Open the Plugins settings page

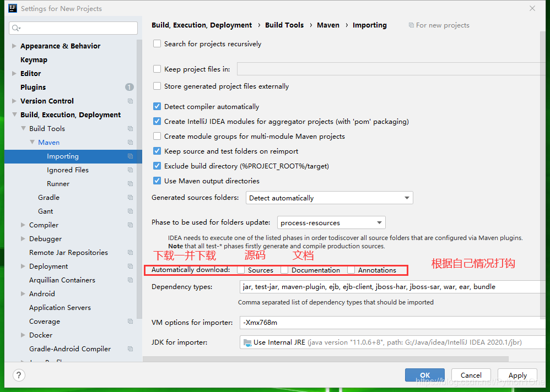(33, 87)
